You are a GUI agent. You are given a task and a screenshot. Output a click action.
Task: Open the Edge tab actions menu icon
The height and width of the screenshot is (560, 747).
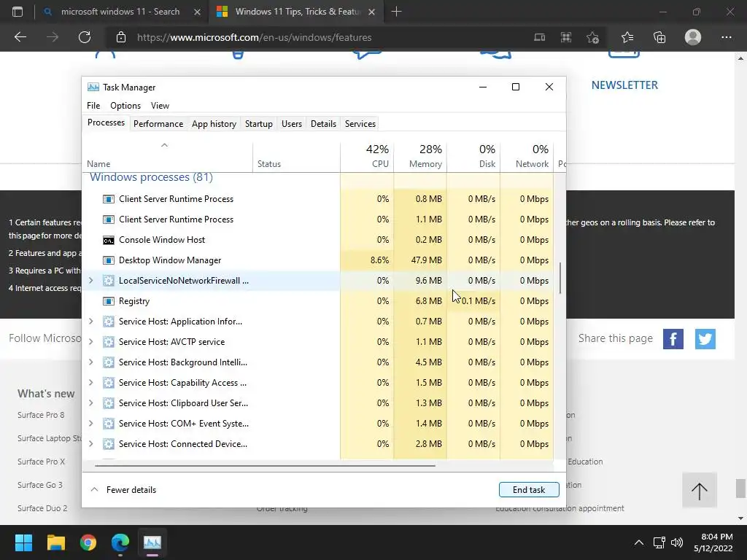pyautogui.click(x=18, y=12)
